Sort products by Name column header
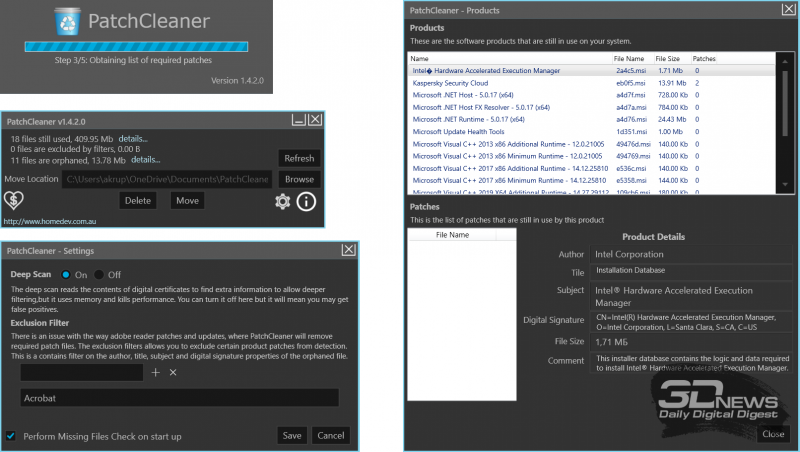The height and width of the screenshot is (452, 800). (x=418, y=59)
